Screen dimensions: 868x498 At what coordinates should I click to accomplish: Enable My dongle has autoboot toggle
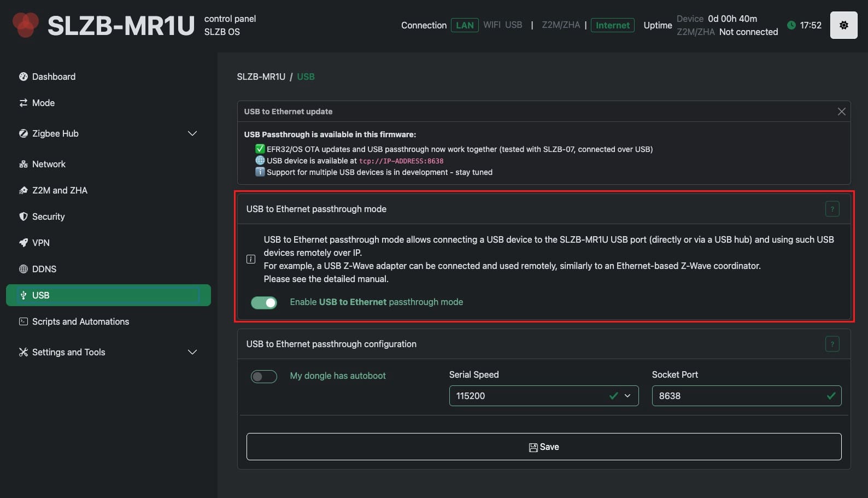coord(264,376)
